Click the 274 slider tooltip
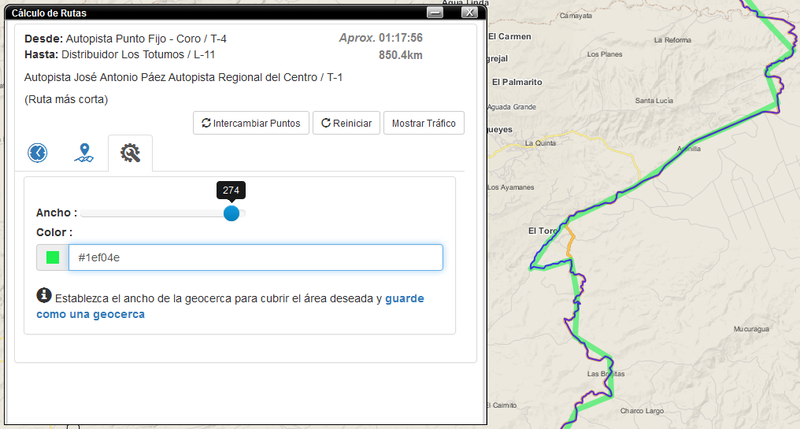Screen dimensions: 800x429 coord(231,190)
